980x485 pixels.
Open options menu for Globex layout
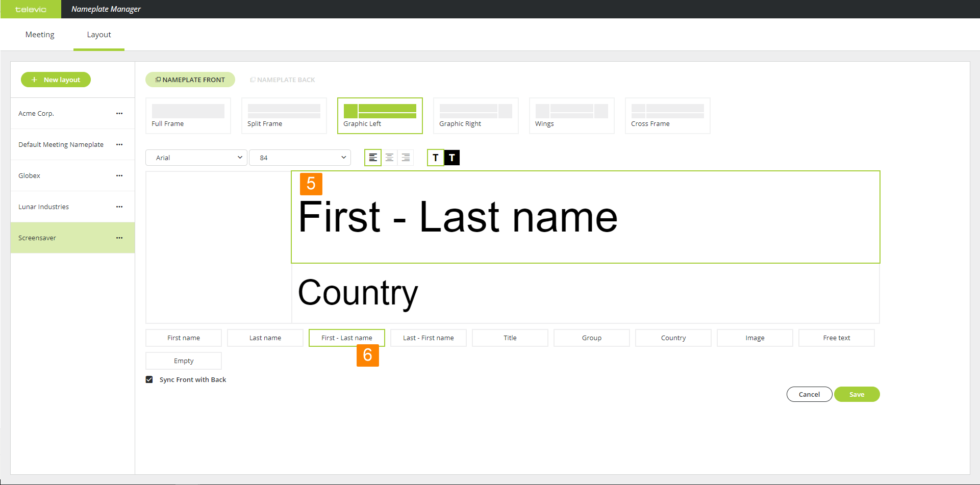[x=119, y=175]
